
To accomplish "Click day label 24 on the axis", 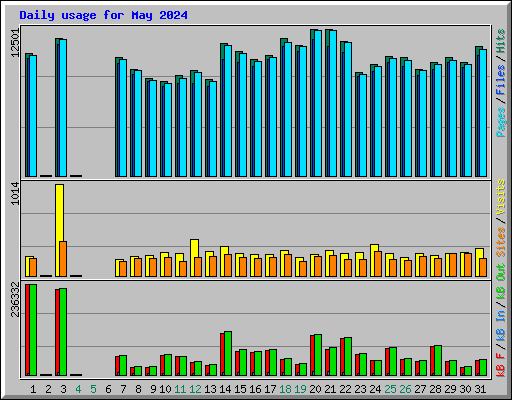I will click(375, 389).
